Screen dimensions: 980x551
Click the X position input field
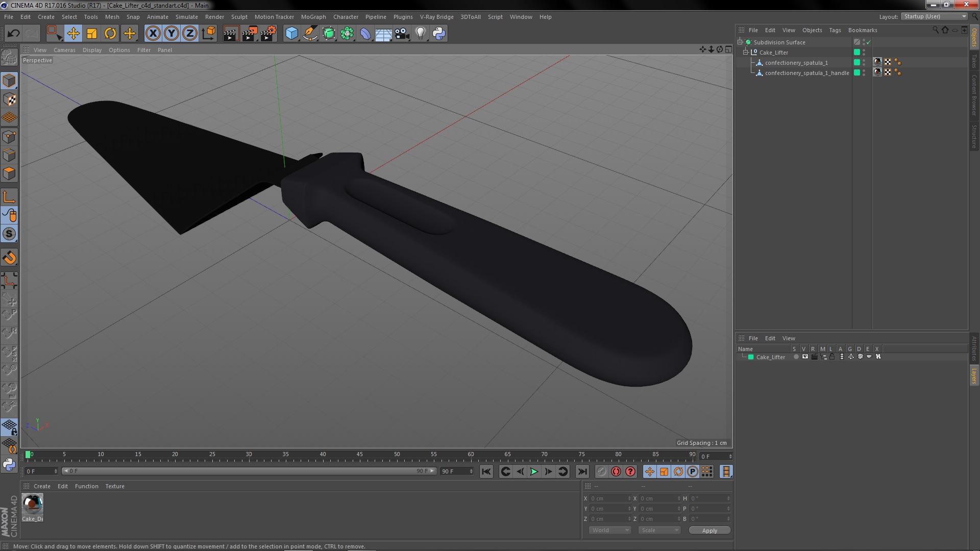coord(610,498)
